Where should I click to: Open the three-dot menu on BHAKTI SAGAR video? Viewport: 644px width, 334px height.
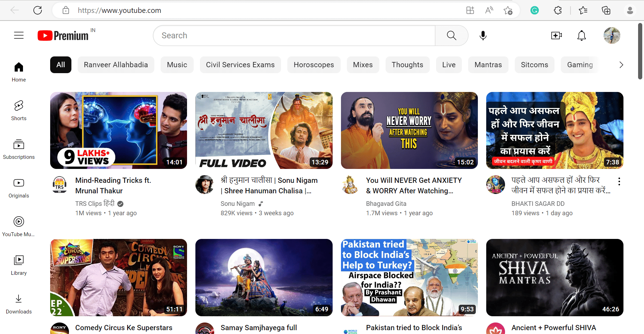tap(619, 181)
